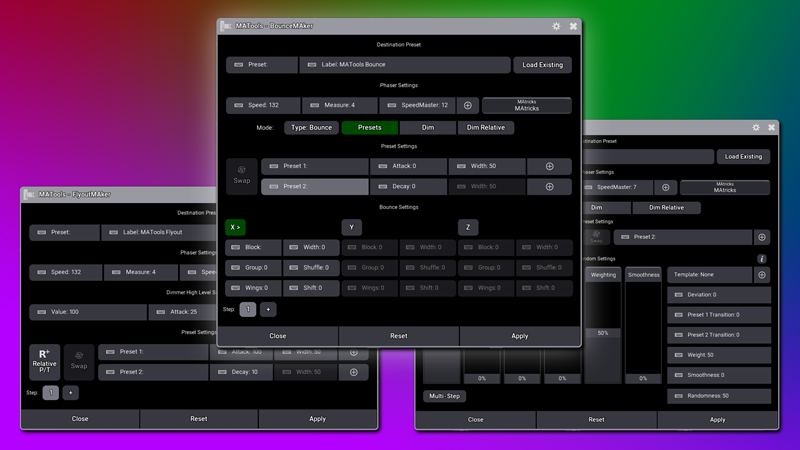Toggle Presets mode in BounceMAker

[x=369, y=128]
